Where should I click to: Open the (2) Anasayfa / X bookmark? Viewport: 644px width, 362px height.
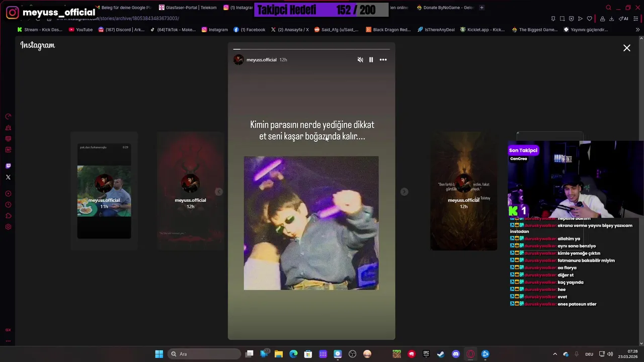click(x=290, y=30)
